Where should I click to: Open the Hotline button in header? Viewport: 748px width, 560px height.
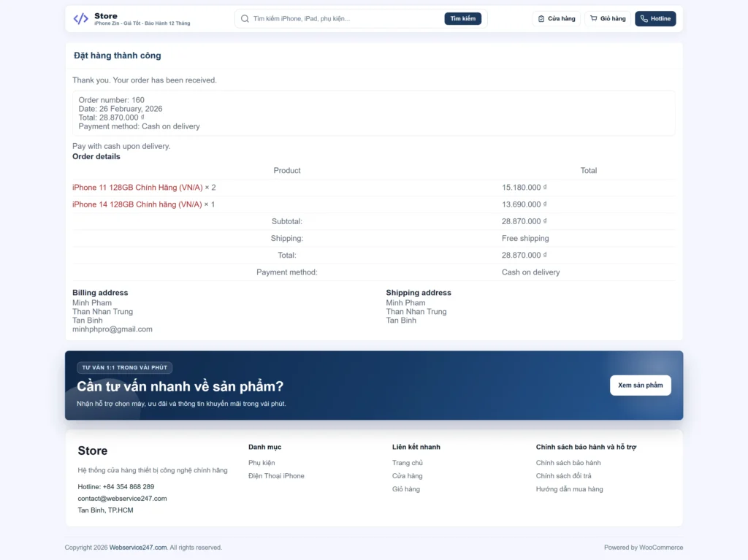coord(655,19)
